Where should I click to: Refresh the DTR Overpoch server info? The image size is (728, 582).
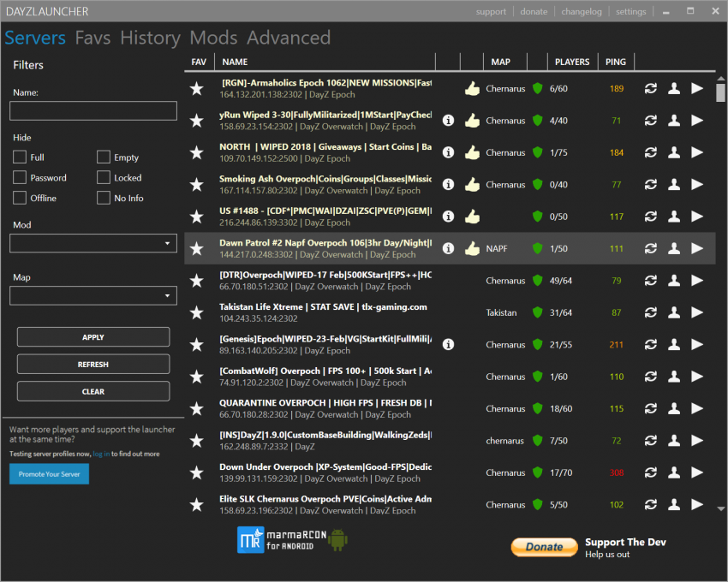click(x=650, y=281)
